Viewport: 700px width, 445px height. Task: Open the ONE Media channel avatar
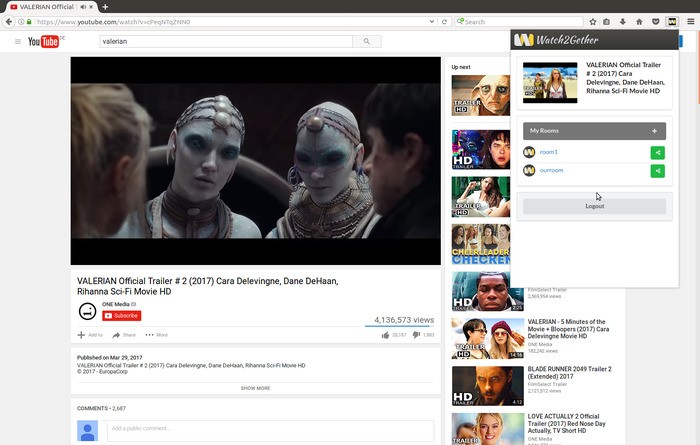pyautogui.click(x=88, y=311)
